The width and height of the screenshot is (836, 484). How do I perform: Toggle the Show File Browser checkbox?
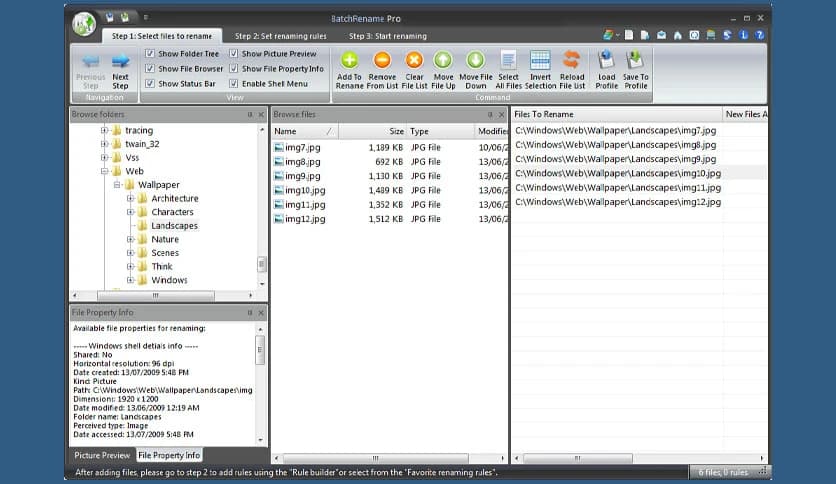pyautogui.click(x=150, y=68)
